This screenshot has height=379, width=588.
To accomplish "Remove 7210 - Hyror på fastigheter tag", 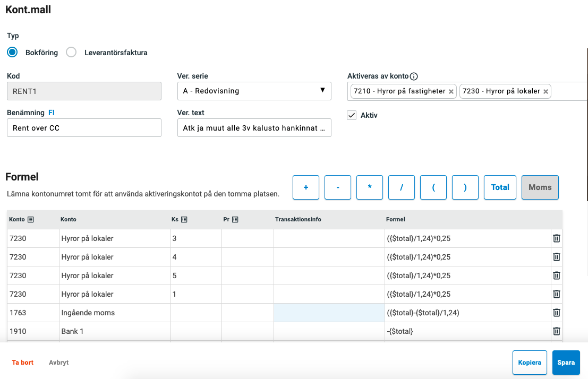I will pos(451,91).
